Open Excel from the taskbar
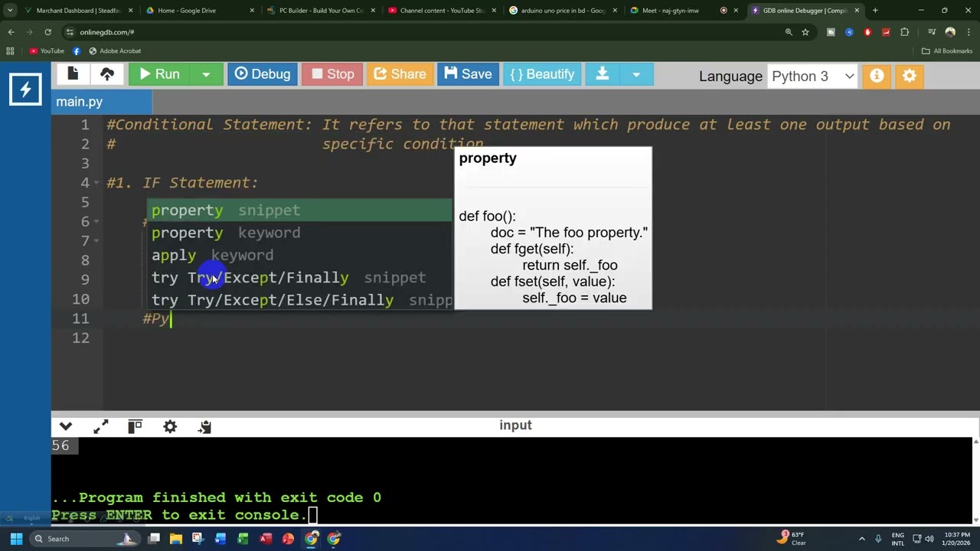 pos(243,539)
